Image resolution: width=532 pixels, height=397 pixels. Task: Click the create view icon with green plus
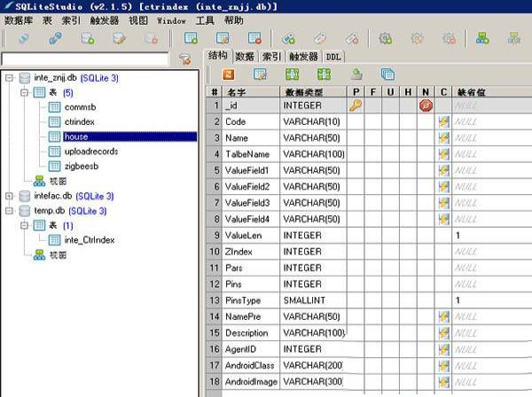click(x=482, y=38)
